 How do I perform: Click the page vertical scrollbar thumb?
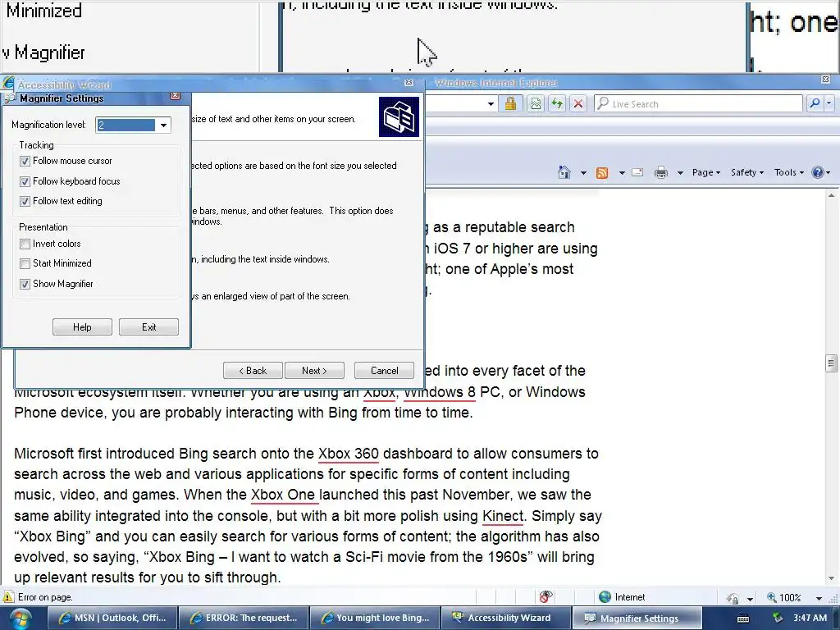click(x=831, y=363)
